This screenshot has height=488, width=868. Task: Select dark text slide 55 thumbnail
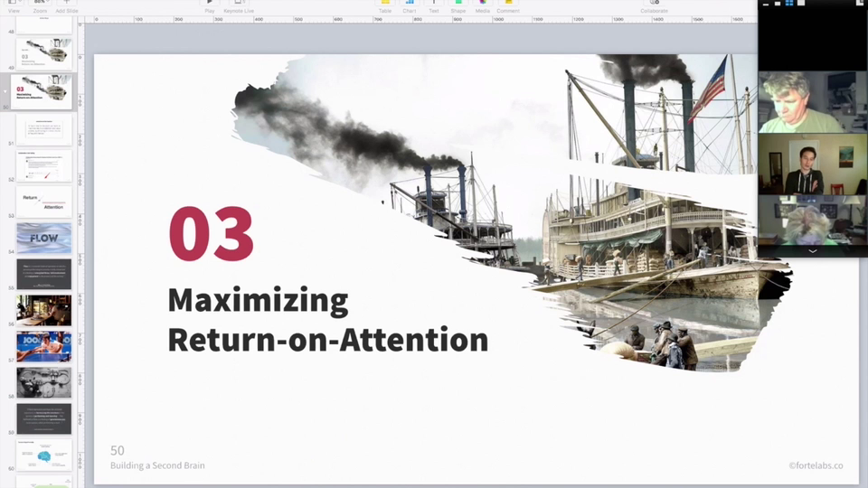(x=43, y=274)
